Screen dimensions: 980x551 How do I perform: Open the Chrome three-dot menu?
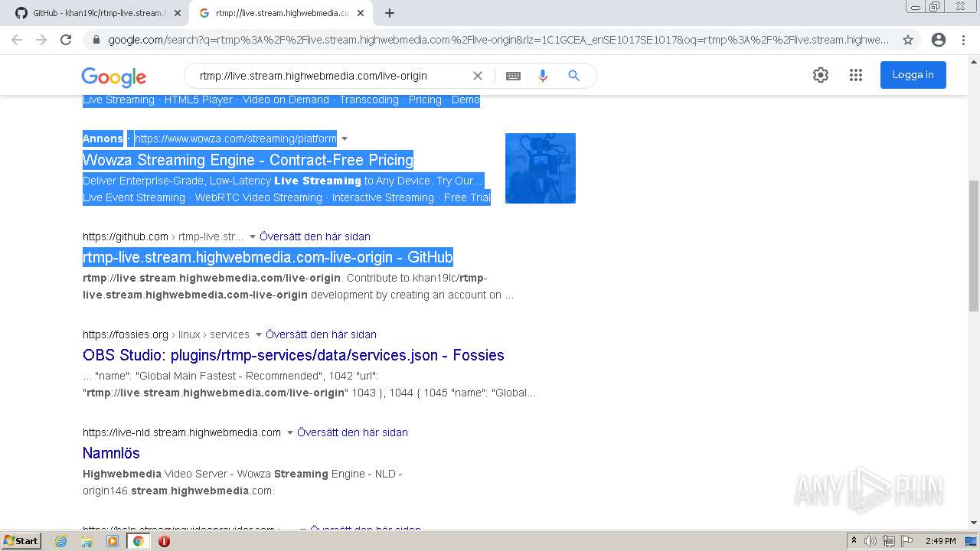(x=963, y=40)
